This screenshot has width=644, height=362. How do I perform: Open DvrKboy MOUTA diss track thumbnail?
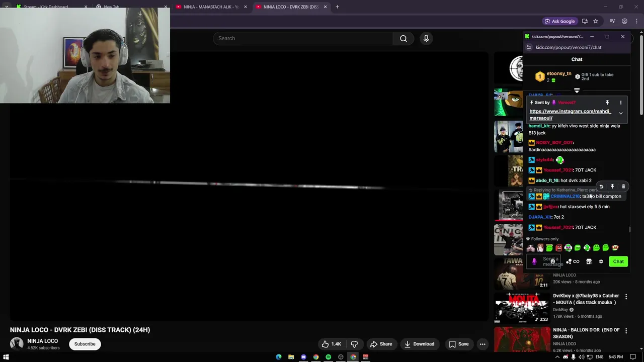point(522,308)
